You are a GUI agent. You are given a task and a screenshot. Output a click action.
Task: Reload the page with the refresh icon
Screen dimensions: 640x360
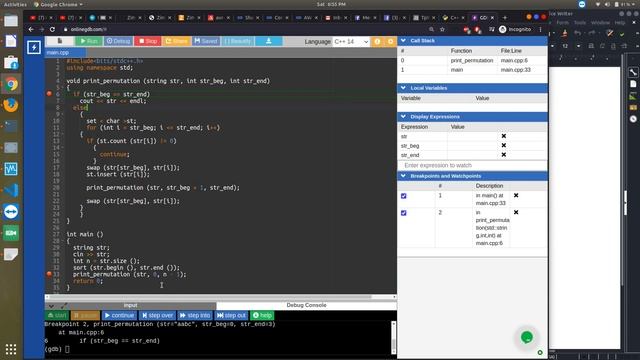(52, 29)
